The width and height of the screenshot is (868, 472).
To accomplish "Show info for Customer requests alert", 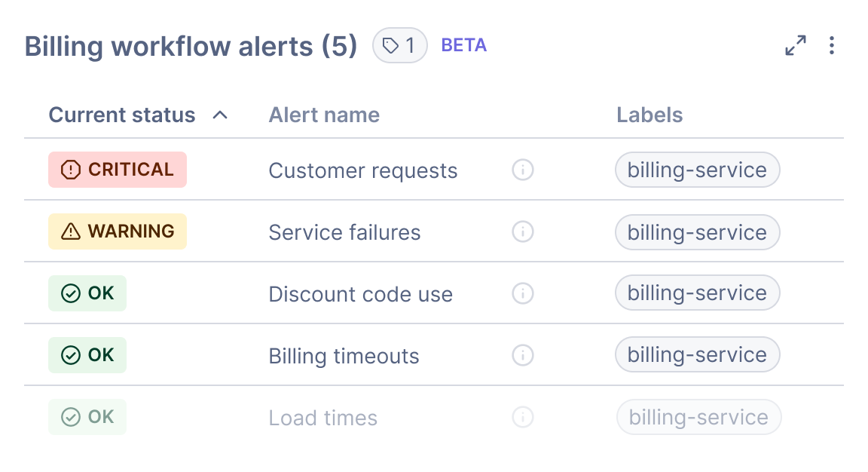I will (523, 170).
